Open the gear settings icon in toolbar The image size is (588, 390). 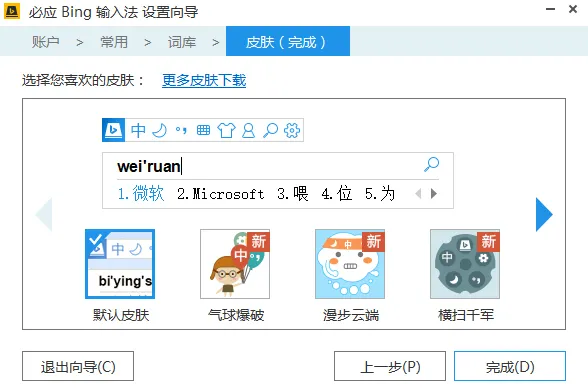pyautogui.click(x=292, y=130)
